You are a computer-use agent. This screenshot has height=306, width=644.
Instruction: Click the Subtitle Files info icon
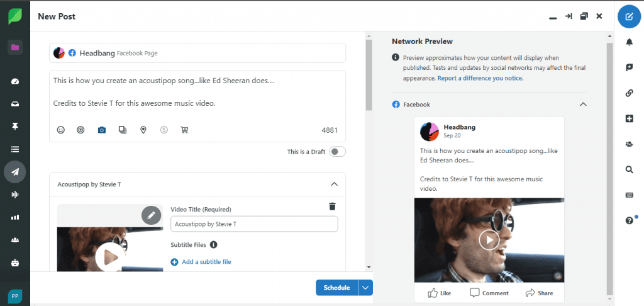(214, 245)
